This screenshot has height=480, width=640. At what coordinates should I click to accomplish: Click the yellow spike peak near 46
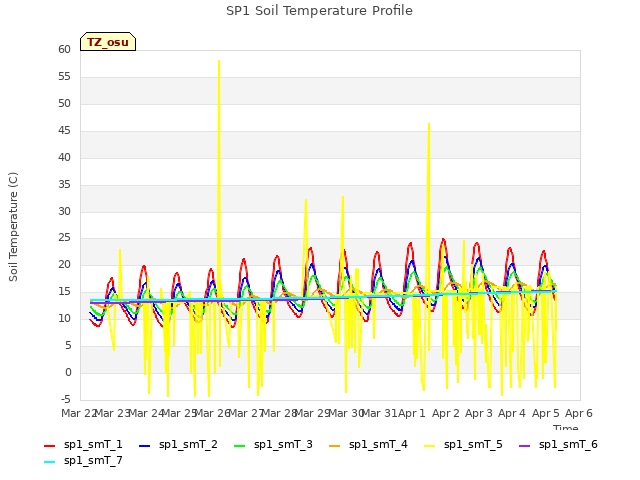[x=429, y=124]
